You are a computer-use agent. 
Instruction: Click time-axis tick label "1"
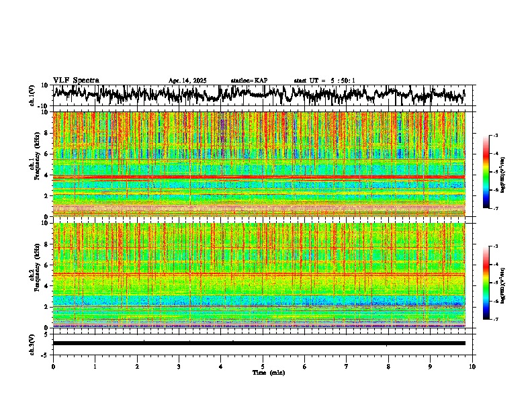95,367
